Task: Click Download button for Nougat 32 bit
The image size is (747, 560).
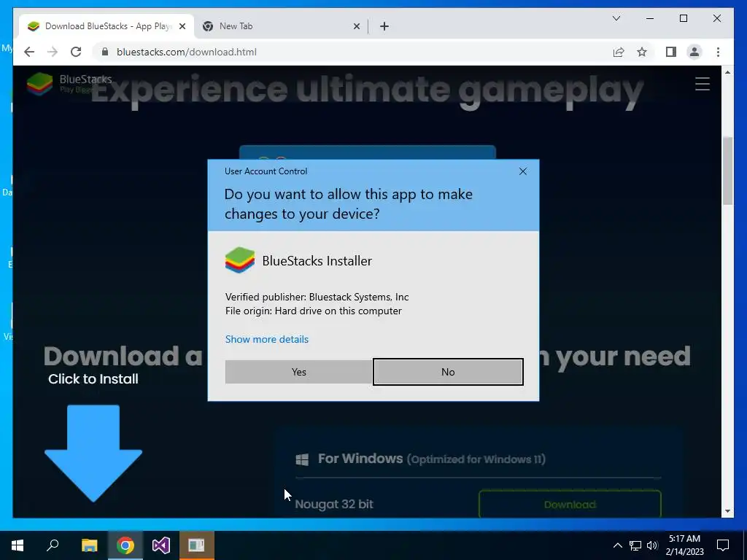Action: pos(570,504)
